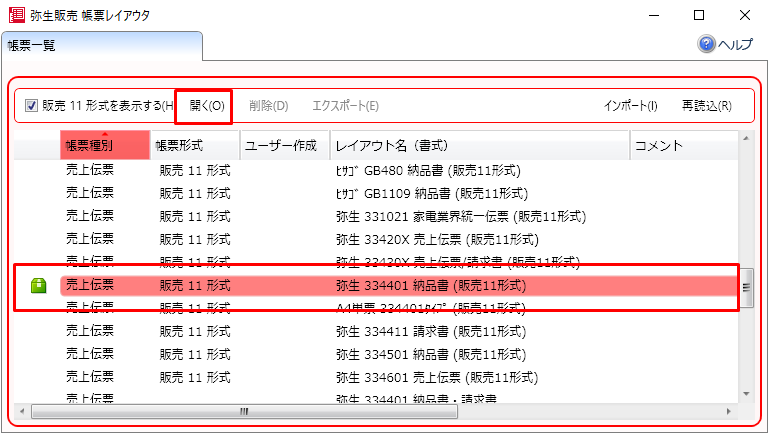The height and width of the screenshot is (434, 769).
Task: Click the horizontal scrollbar right arrow
Action: pos(729,411)
